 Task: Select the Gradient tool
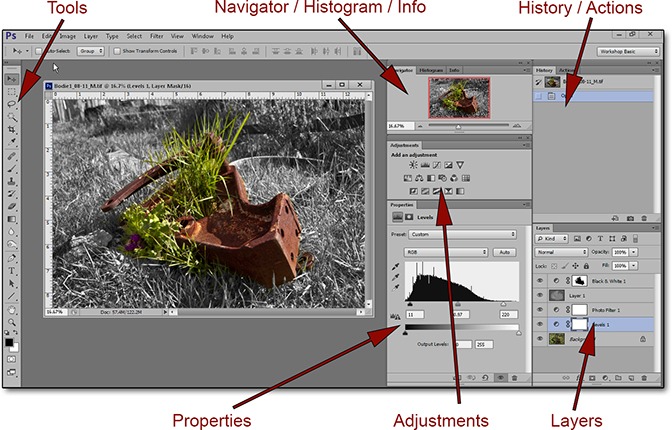[x=12, y=219]
